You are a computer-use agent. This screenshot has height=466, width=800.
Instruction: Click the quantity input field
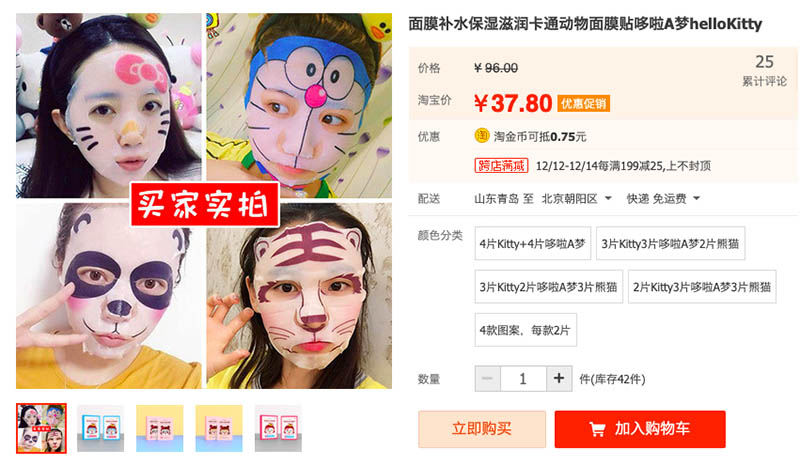point(523,378)
